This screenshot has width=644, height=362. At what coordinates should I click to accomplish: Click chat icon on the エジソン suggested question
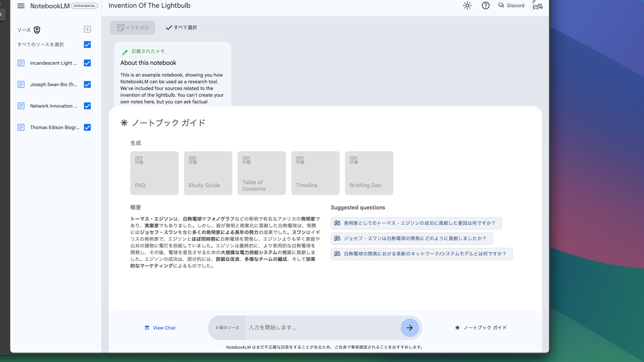337,223
